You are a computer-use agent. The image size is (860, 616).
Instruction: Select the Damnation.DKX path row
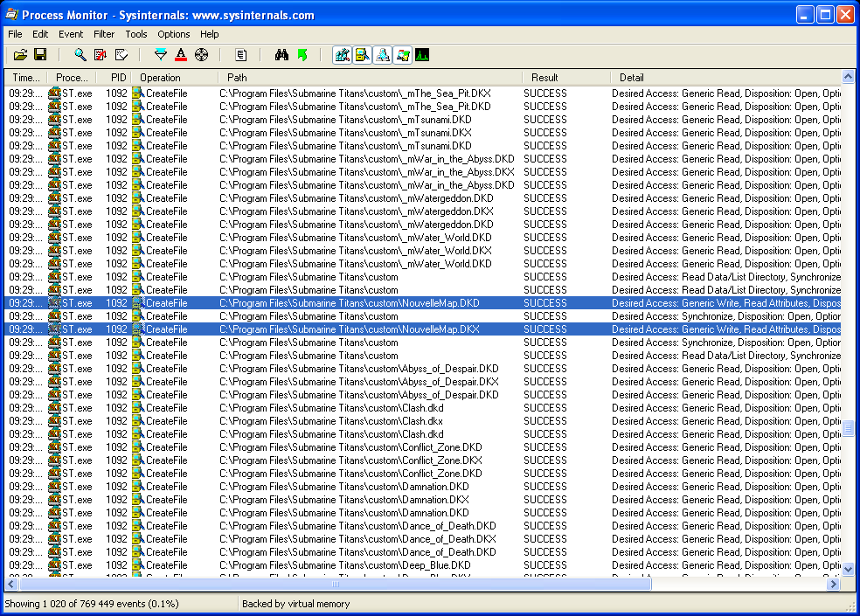422,500
